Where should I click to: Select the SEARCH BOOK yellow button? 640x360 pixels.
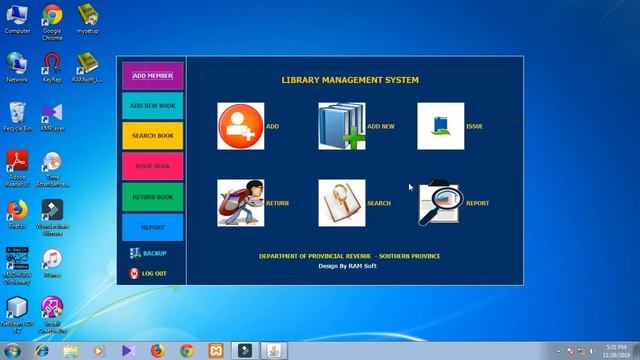click(x=153, y=136)
